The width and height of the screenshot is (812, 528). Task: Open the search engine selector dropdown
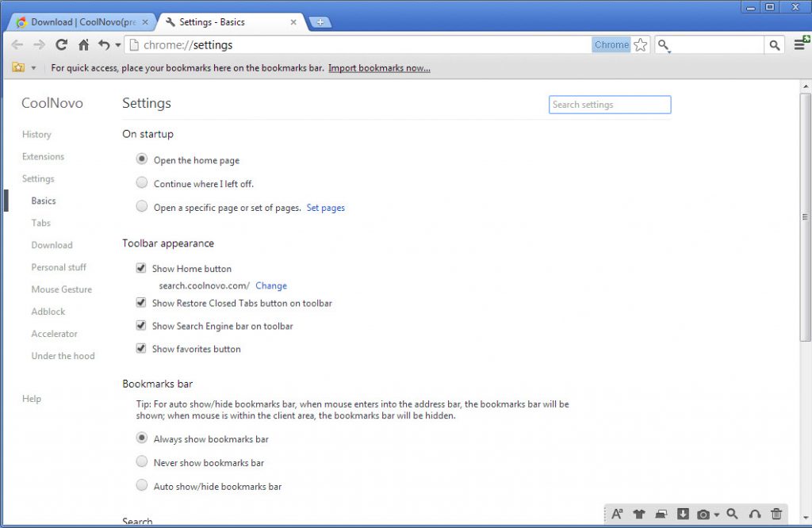(664, 45)
